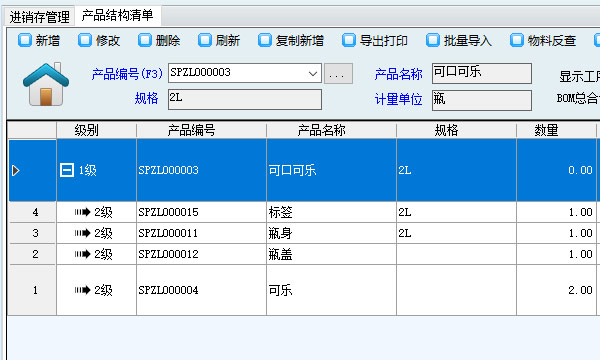The height and width of the screenshot is (360, 600).
Task: Click the 批量导入 toolbar icon
Action: (433, 40)
